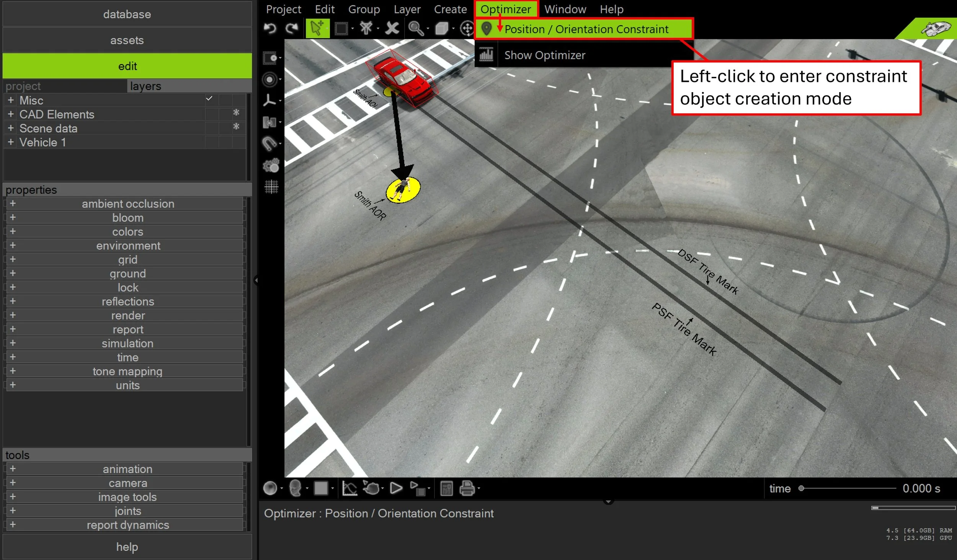Image resolution: width=957 pixels, height=560 pixels.
Task: Click the X delete icon in toolbar
Action: pyautogui.click(x=392, y=29)
